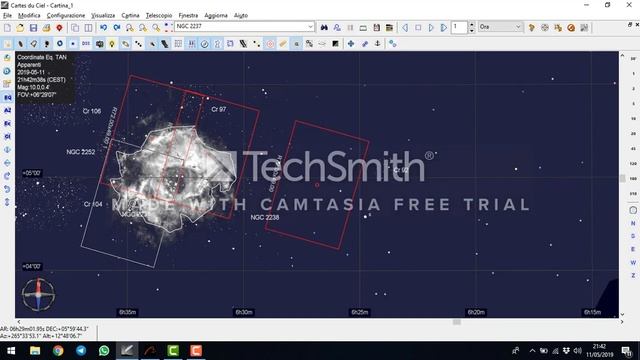Rotate the chart clockwise from sidebar
The width and height of the screenshot is (640, 360).
[x=7, y=176]
